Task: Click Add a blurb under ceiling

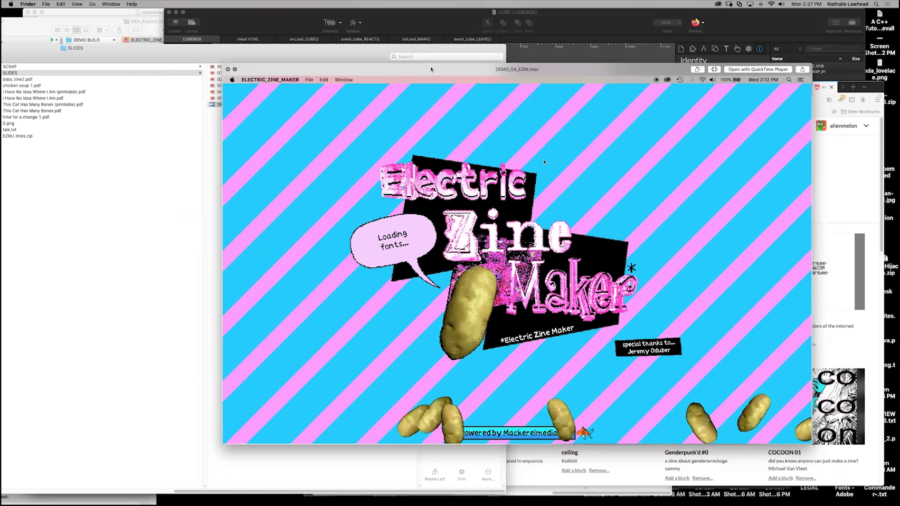Action: pyautogui.click(x=573, y=470)
